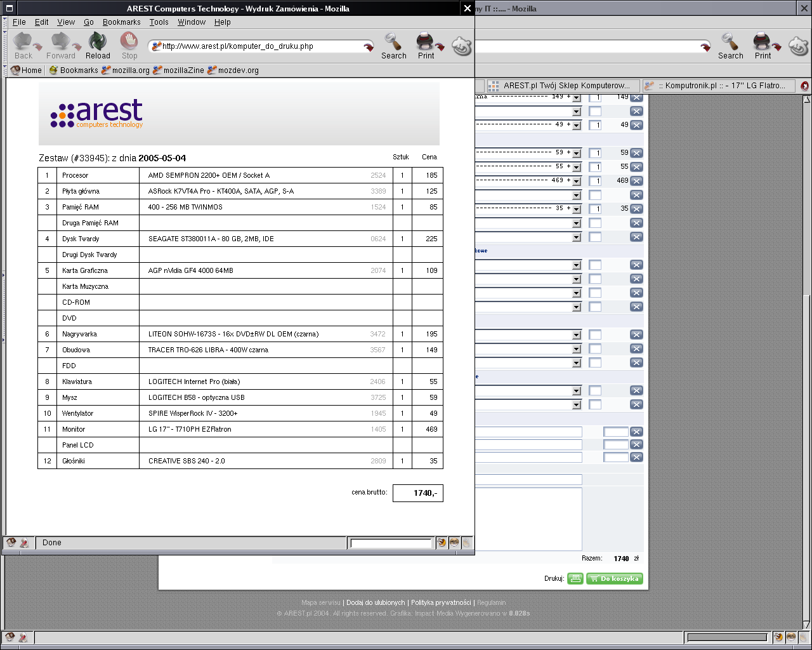Remove the item priced 469 with X

click(636, 181)
